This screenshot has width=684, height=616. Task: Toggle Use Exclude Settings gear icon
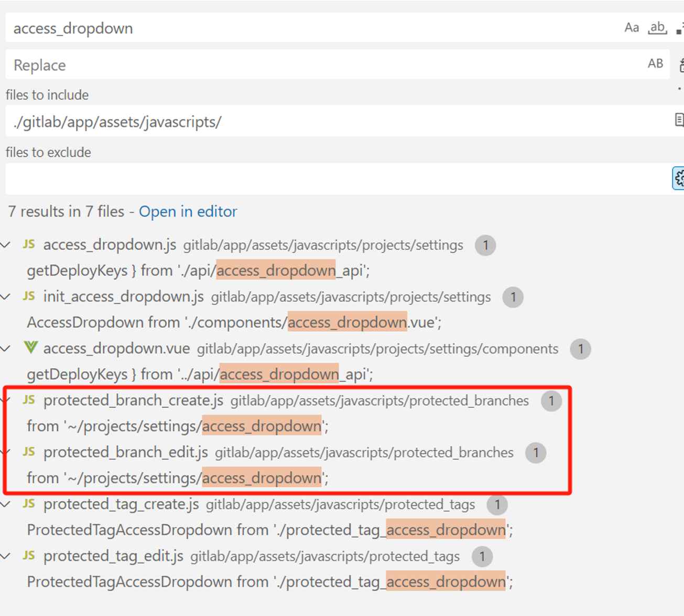pos(679,179)
